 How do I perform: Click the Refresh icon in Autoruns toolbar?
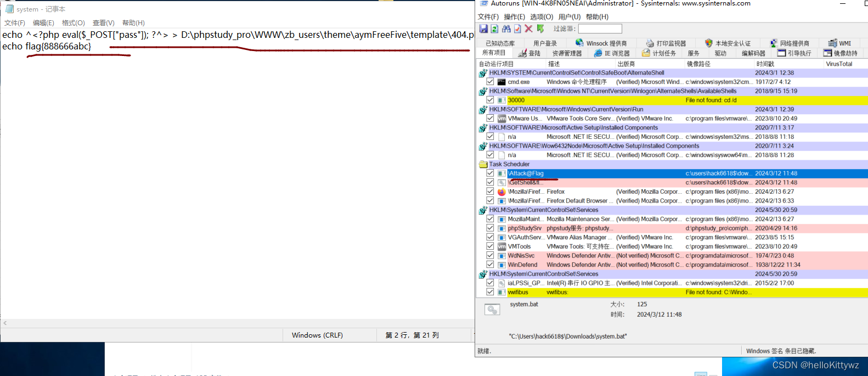pyautogui.click(x=494, y=29)
